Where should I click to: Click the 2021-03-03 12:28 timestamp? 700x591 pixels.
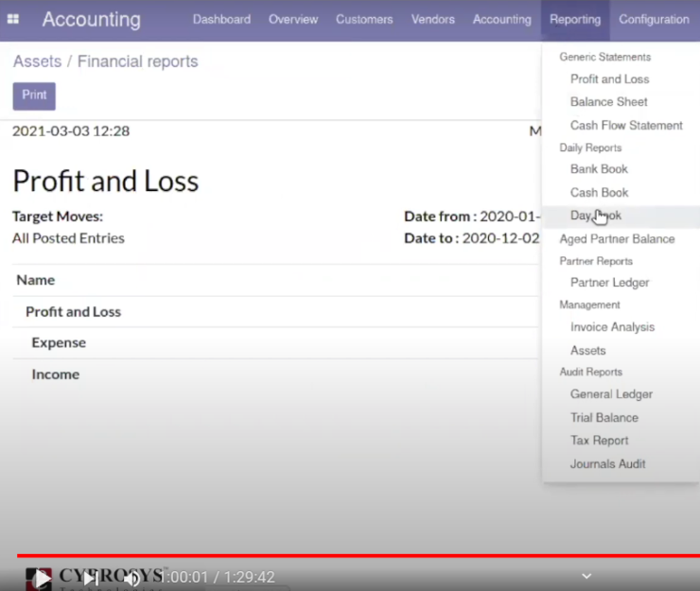(71, 131)
